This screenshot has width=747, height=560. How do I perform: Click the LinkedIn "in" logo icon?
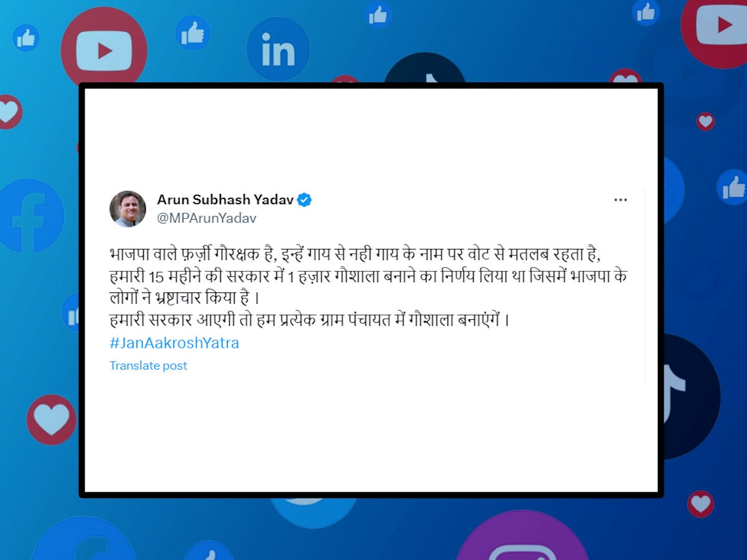(x=278, y=50)
